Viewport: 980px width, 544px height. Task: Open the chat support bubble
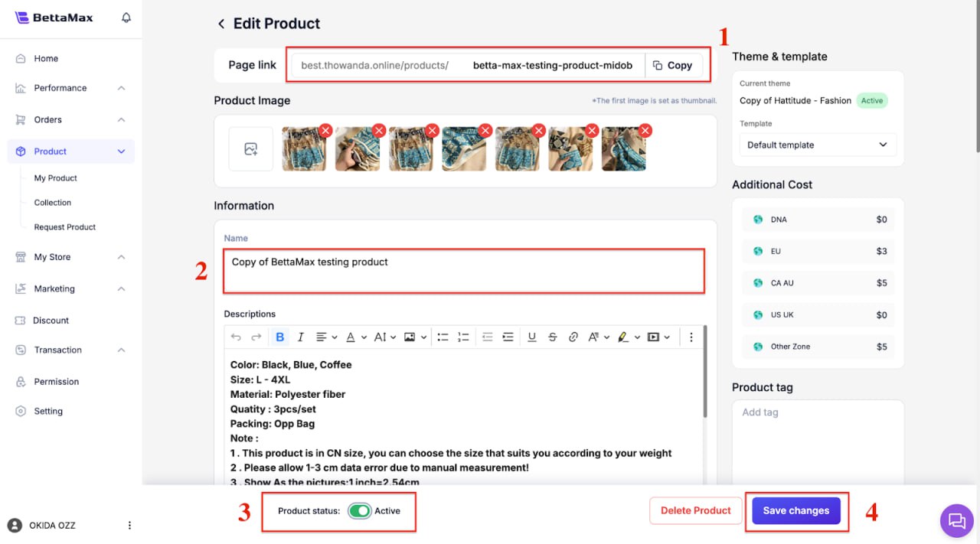(956, 521)
